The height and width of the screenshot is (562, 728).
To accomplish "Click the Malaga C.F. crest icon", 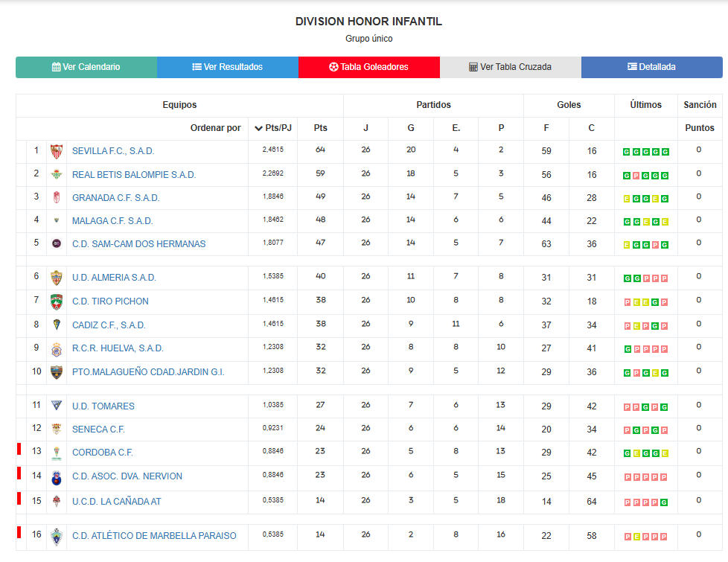I will (x=56, y=220).
